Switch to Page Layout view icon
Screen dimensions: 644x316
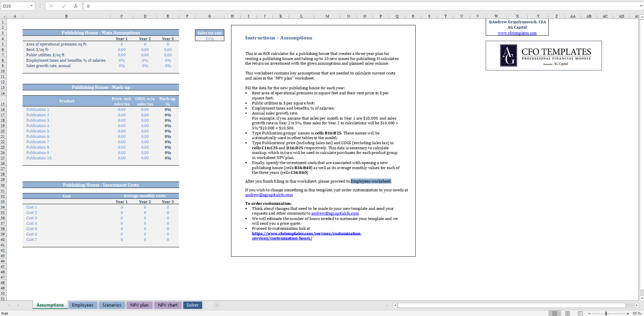pyautogui.click(x=568, y=313)
